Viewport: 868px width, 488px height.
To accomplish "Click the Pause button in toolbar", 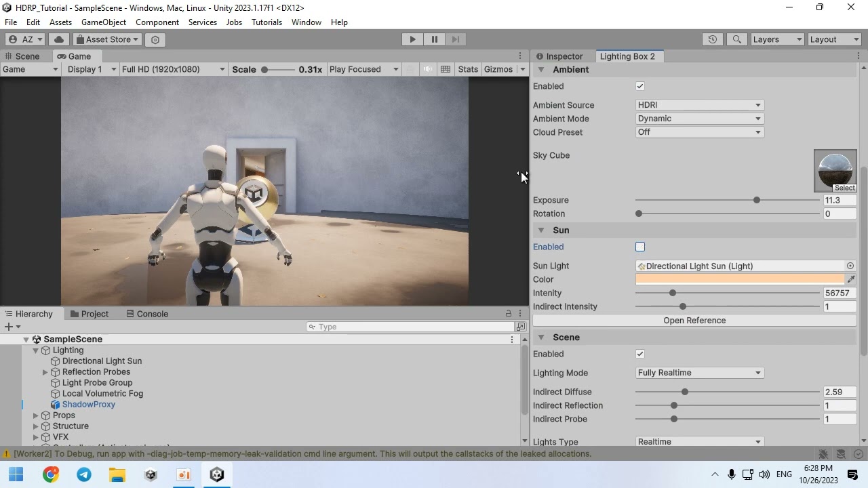I will [434, 39].
